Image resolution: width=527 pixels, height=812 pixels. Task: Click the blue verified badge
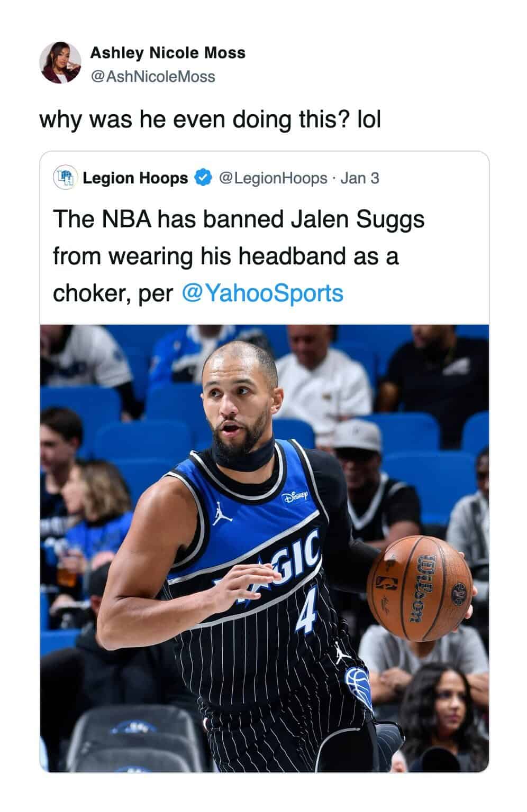203,178
